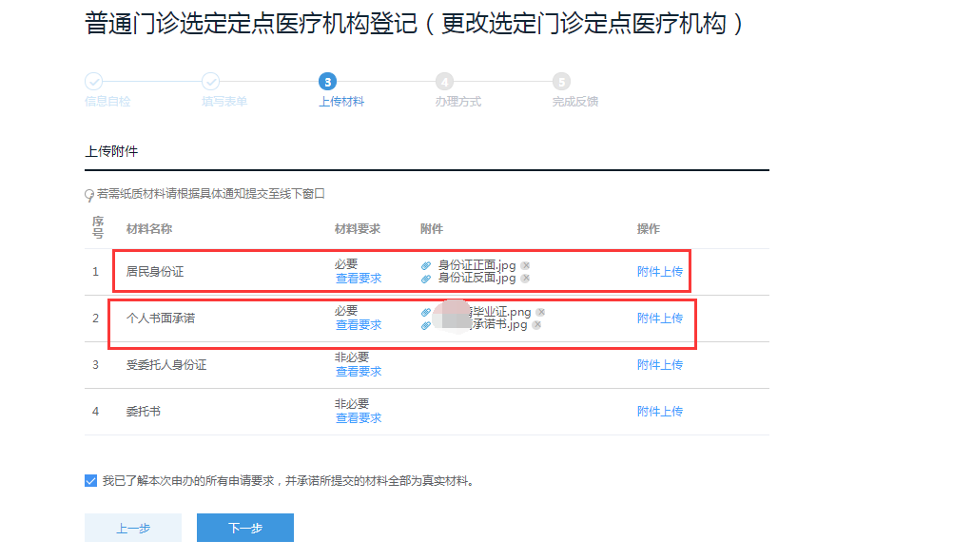The height and width of the screenshot is (560, 972).
Task: Click the lightbulb hint icon
Action: point(89,195)
